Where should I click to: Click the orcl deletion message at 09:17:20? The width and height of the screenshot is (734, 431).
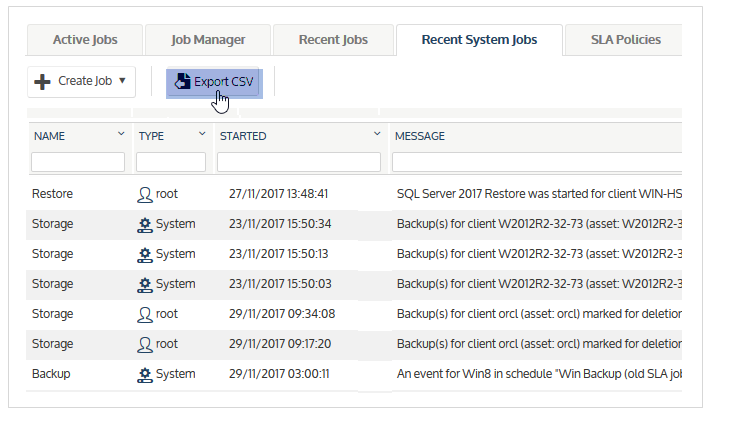[x=539, y=343]
